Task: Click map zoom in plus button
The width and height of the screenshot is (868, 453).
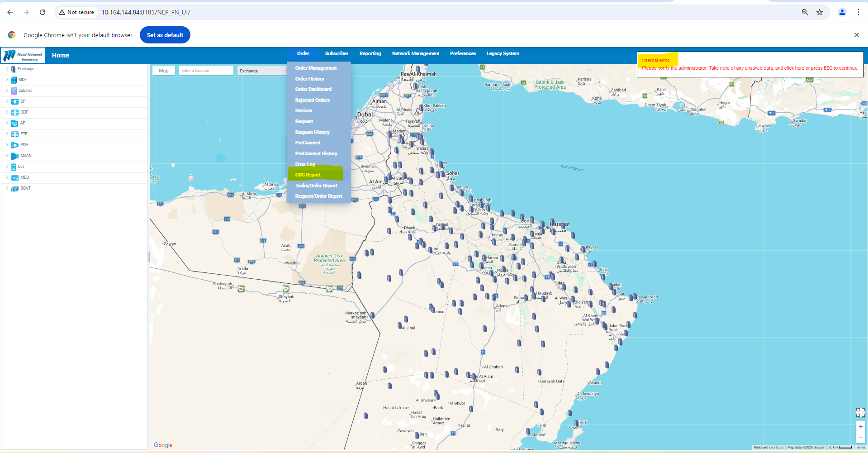Action: tap(860, 427)
